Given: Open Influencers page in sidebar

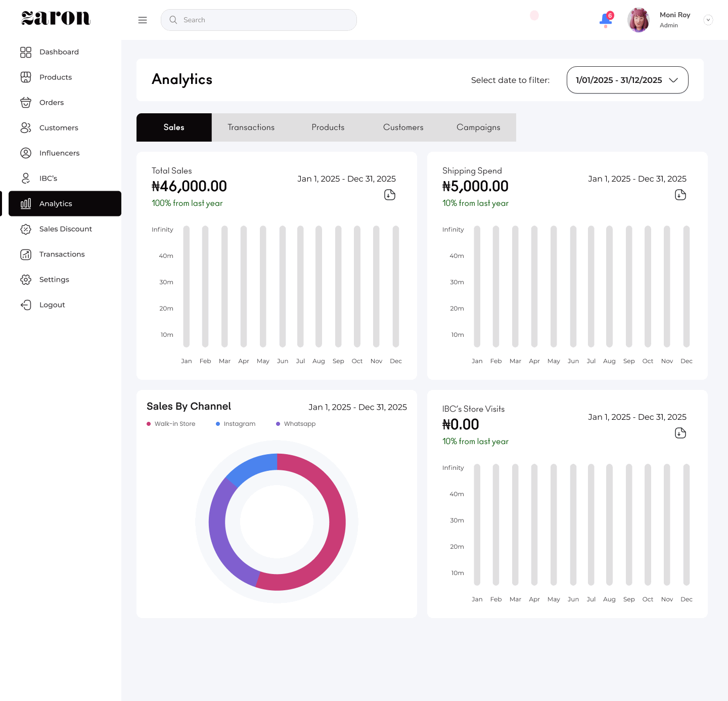Looking at the screenshot, I should (65, 153).
